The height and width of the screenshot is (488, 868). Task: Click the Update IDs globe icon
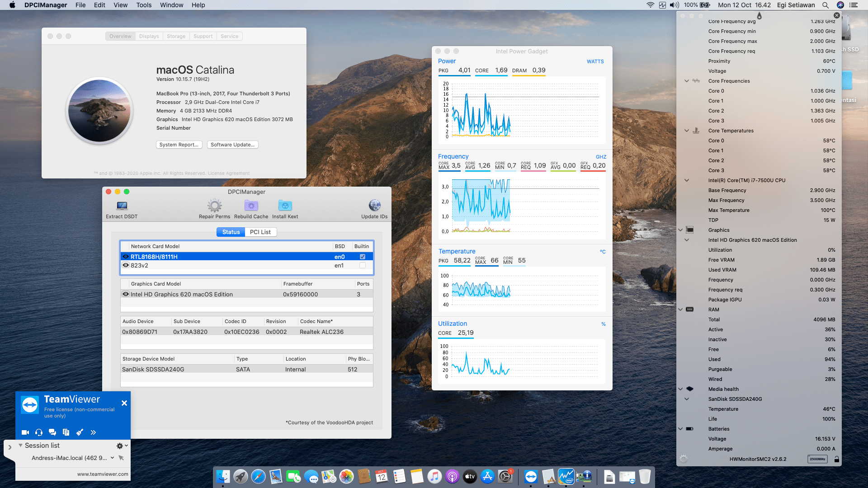(x=374, y=206)
